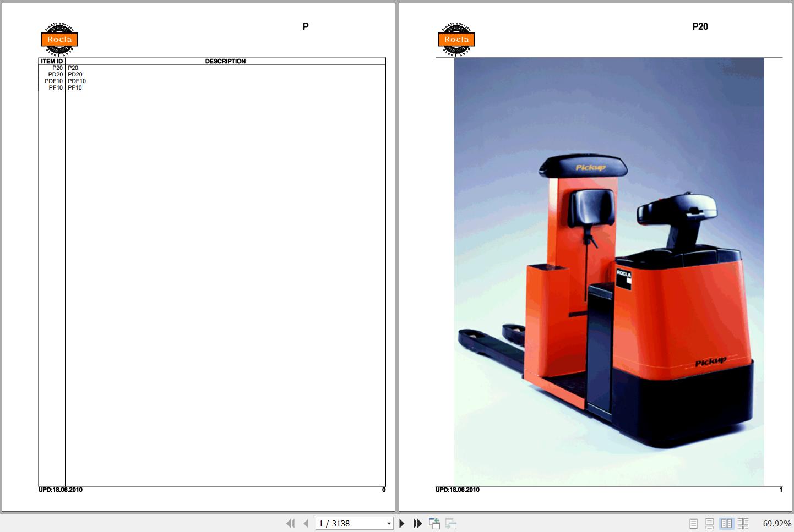
Task: Toggle the highlighted two-page view layout
Action: click(727, 523)
